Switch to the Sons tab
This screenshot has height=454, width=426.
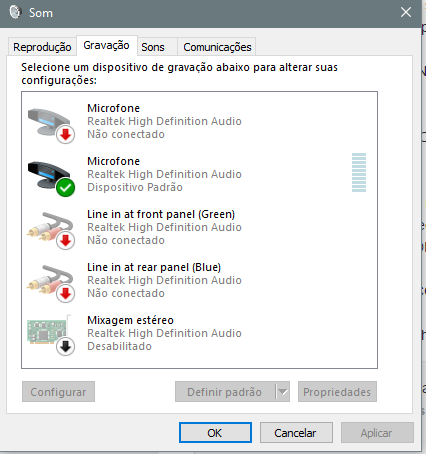tap(153, 47)
